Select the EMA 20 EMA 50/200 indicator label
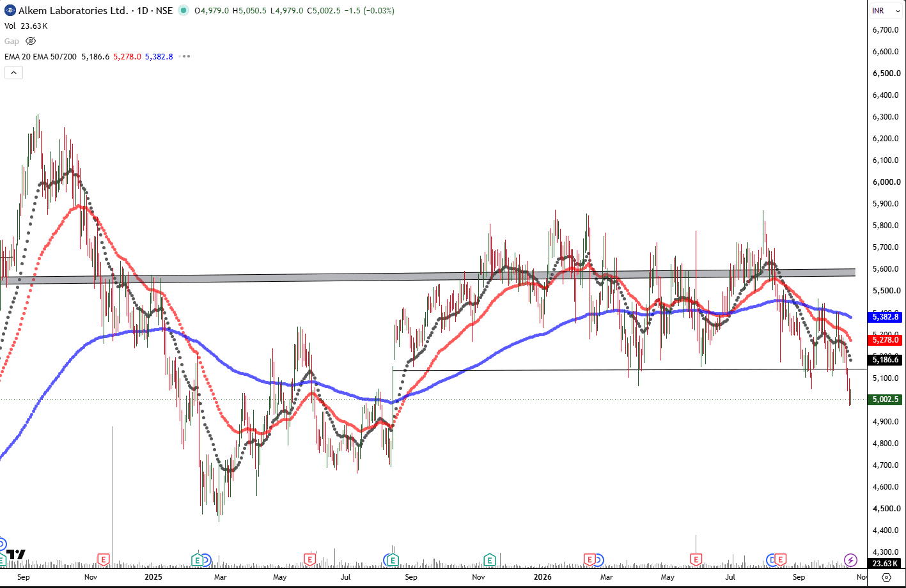This screenshot has height=588, width=906. [x=40, y=56]
